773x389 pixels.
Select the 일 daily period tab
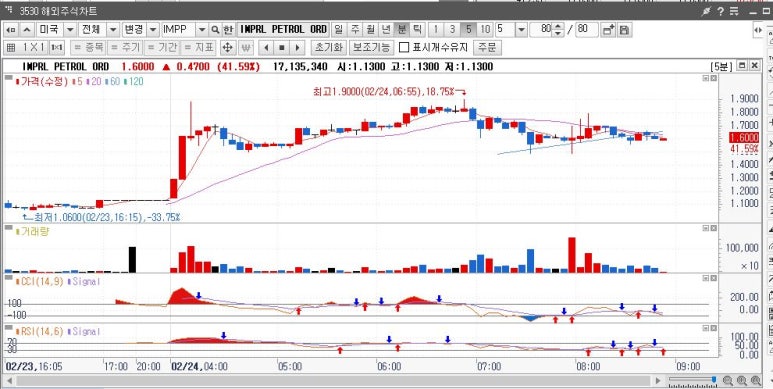point(338,30)
